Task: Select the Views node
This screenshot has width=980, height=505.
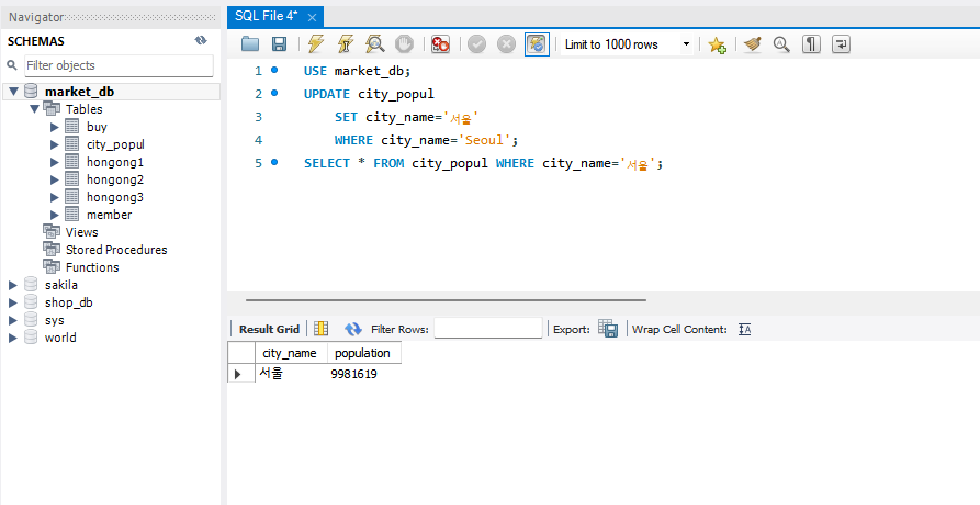Action: [82, 232]
